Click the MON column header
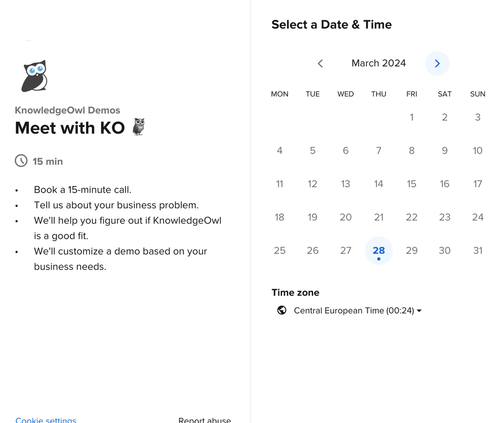The height and width of the screenshot is (423, 504). coord(280,94)
